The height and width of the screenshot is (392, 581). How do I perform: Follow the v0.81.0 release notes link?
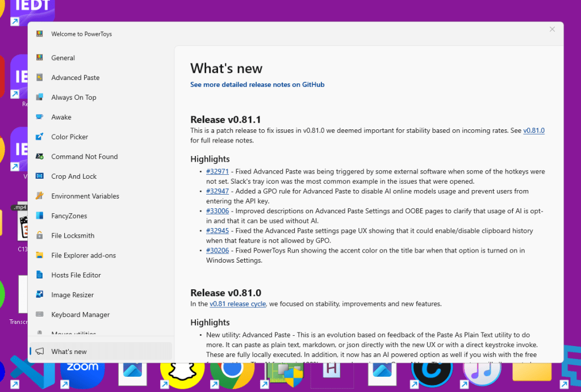coord(533,130)
